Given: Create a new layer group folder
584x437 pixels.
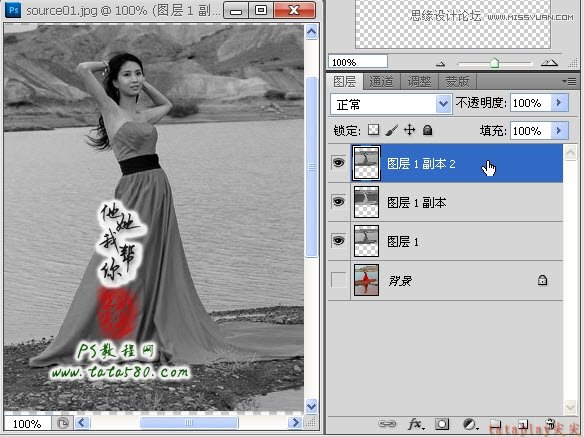Looking at the screenshot, I should (496, 424).
